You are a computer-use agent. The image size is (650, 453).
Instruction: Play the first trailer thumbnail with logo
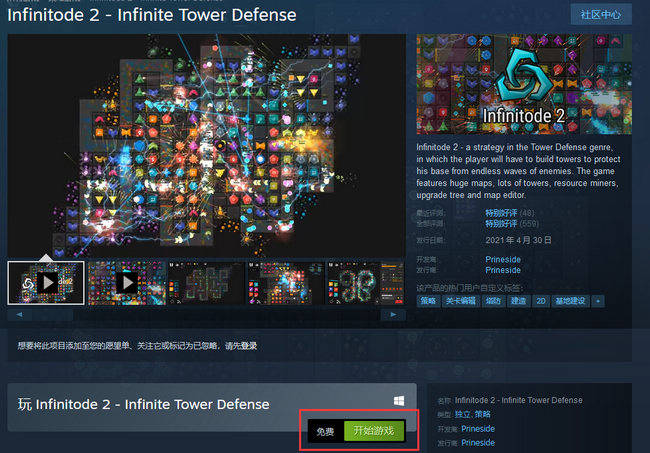(x=46, y=283)
